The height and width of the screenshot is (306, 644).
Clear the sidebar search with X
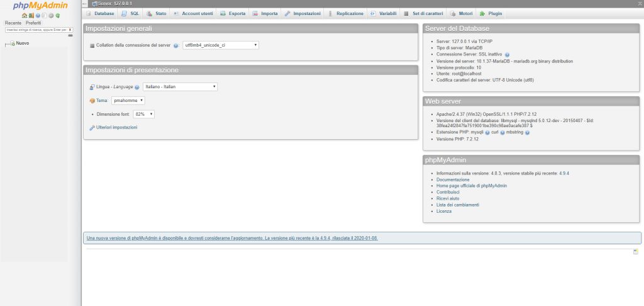pyautogui.click(x=70, y=30)
